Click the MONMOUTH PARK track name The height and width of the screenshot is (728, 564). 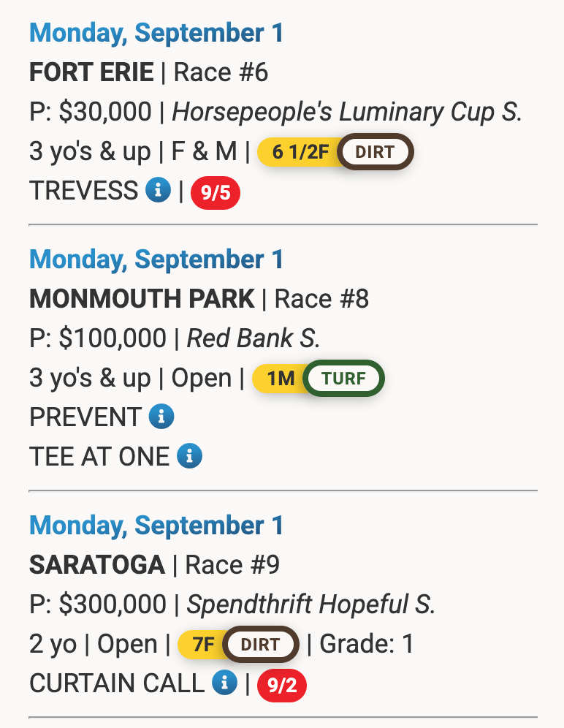pos(142,299)
